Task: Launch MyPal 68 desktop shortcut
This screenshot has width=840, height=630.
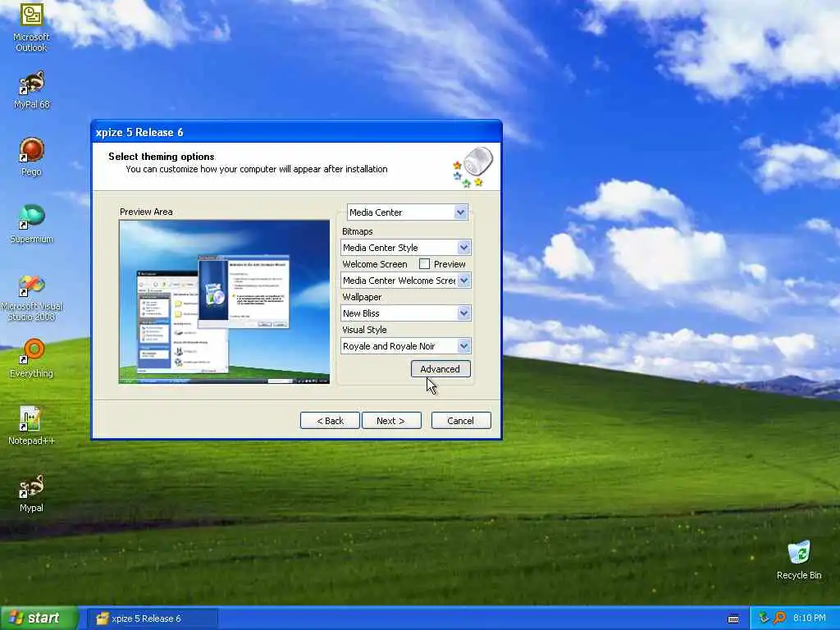Action: (31, 90)
